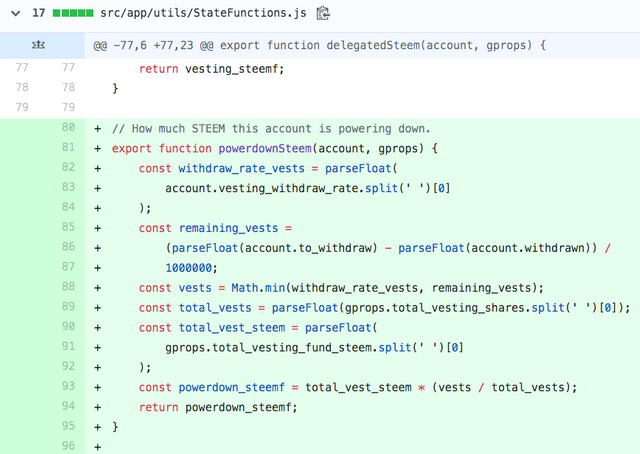Select new line number 85

click(69, 227)
